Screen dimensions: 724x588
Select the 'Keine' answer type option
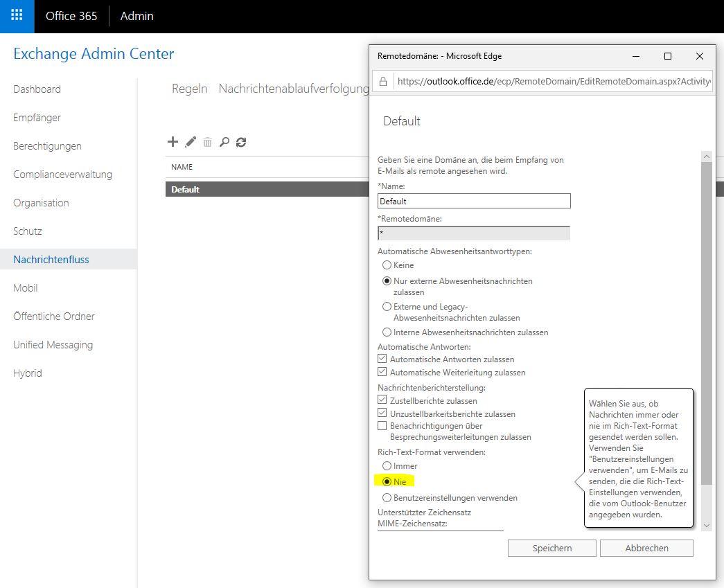pyautogui.click(x=387, y=265)
